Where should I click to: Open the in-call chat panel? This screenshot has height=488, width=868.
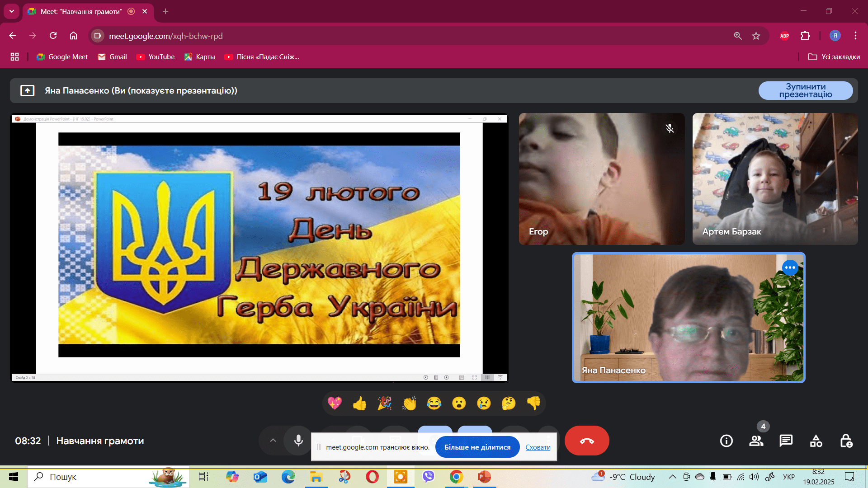pos(786,441)
